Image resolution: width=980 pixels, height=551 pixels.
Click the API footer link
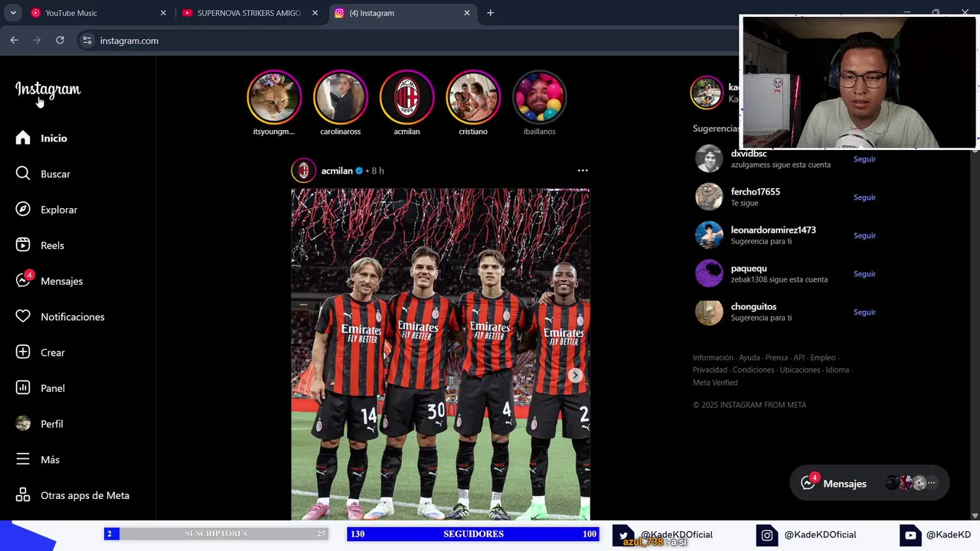point(799,357)
